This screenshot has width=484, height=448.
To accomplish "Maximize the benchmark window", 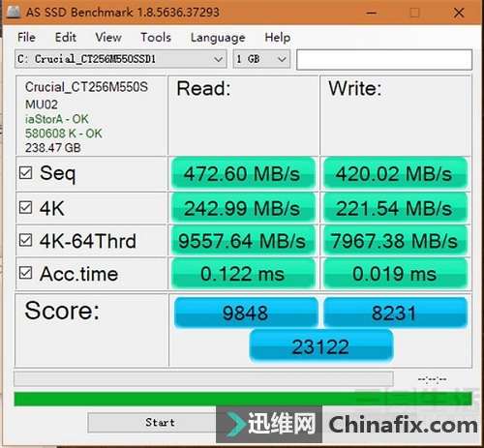I will (414, 13).
